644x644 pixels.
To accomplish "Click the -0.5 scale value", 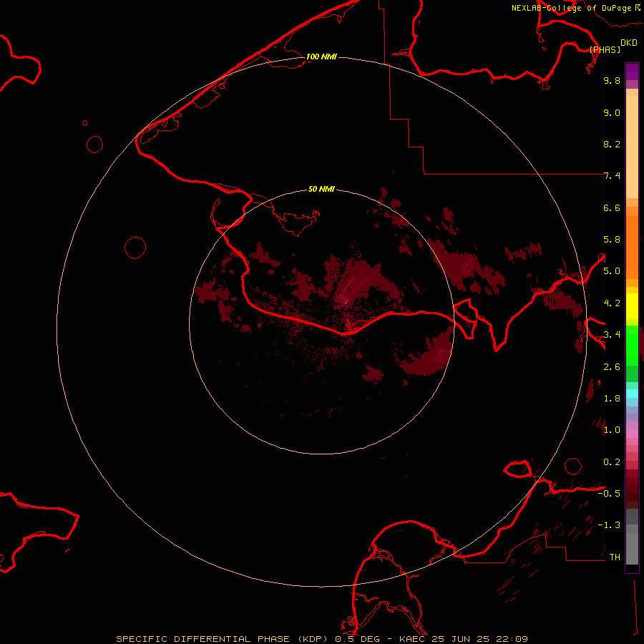I will 609,494.
